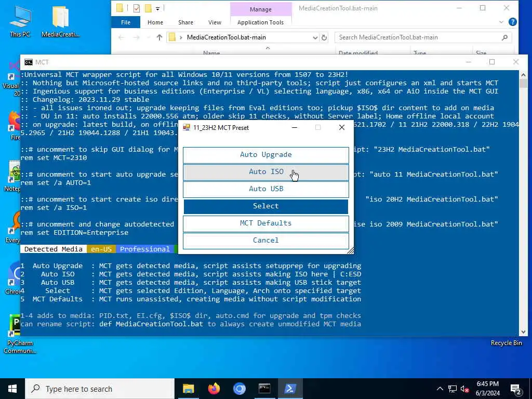Open File Explorer from the taskbar
Image resolution: width=532 pixels, height=399 pixels.
coord(188,389)
